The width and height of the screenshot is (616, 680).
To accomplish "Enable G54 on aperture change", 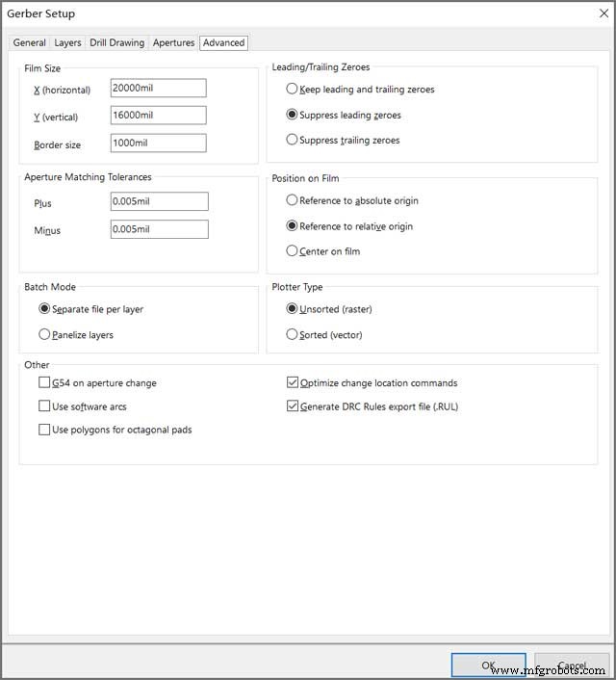I will point(44,383).
